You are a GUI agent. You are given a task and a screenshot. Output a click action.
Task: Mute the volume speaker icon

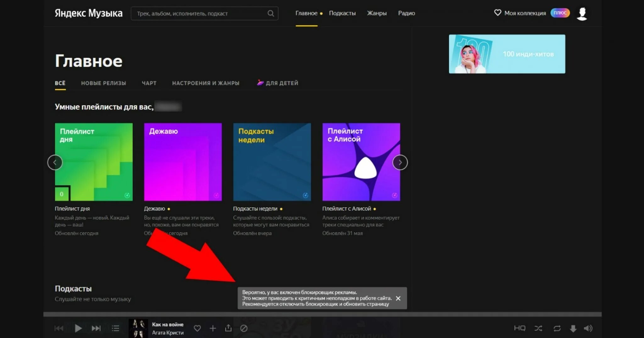click(588, 328)
